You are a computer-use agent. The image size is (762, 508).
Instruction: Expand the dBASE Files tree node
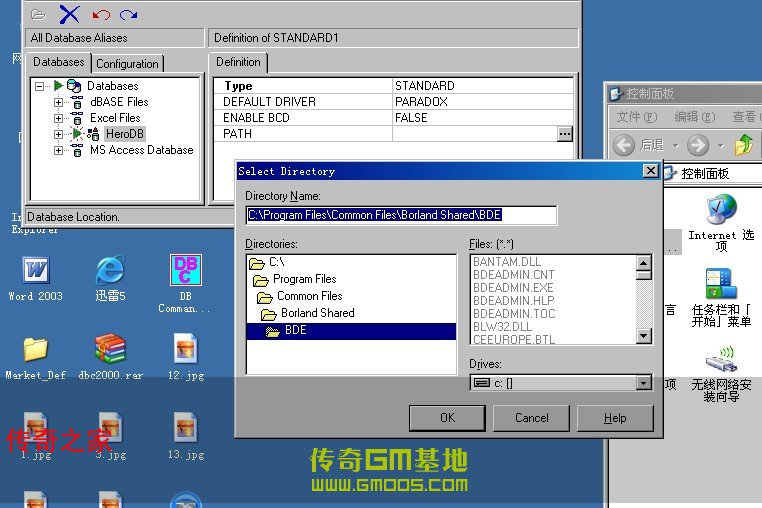pos(58,102)
